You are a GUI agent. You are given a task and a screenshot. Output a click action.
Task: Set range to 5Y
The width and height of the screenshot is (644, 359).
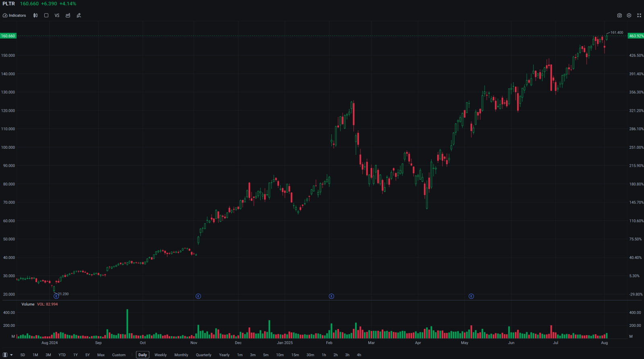(x=87, y=355)
